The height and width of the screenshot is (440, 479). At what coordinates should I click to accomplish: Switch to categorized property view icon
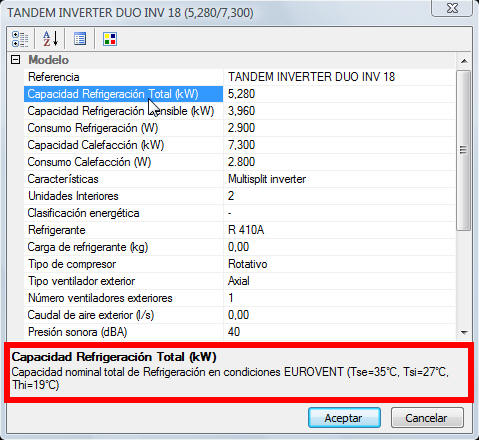pyautogui.click(x=20, y=39)
